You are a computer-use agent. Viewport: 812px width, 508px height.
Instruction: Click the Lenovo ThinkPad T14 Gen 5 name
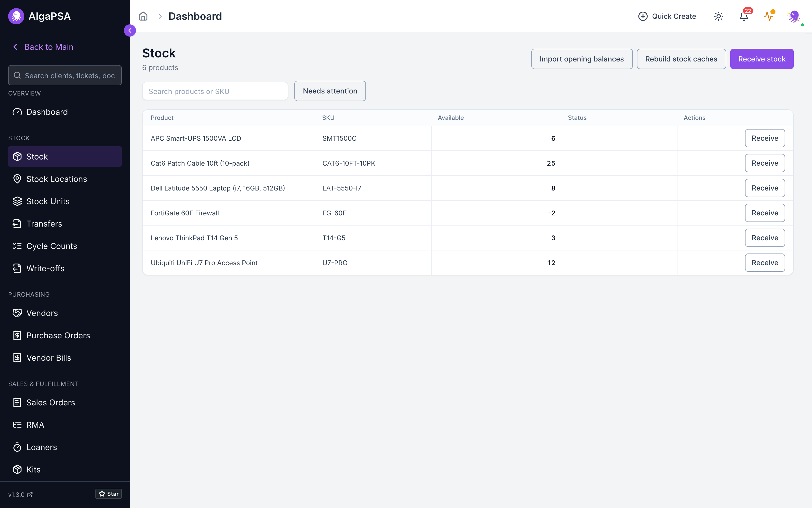194,237
